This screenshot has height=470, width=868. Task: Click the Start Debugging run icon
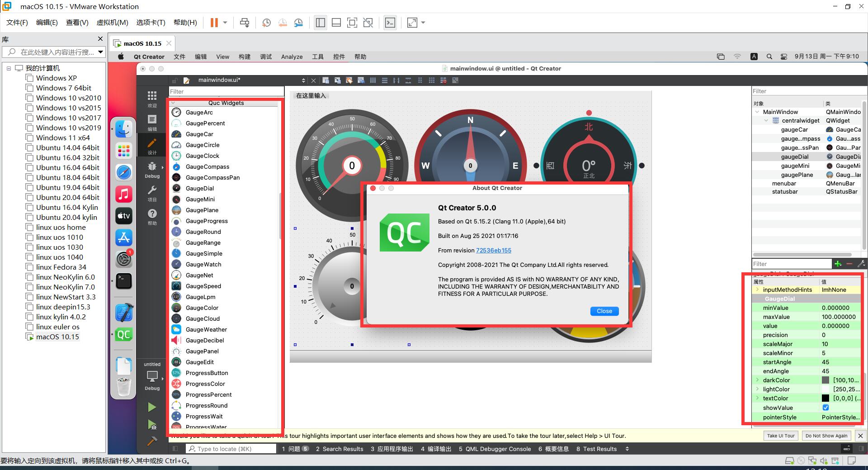[152, 424]
